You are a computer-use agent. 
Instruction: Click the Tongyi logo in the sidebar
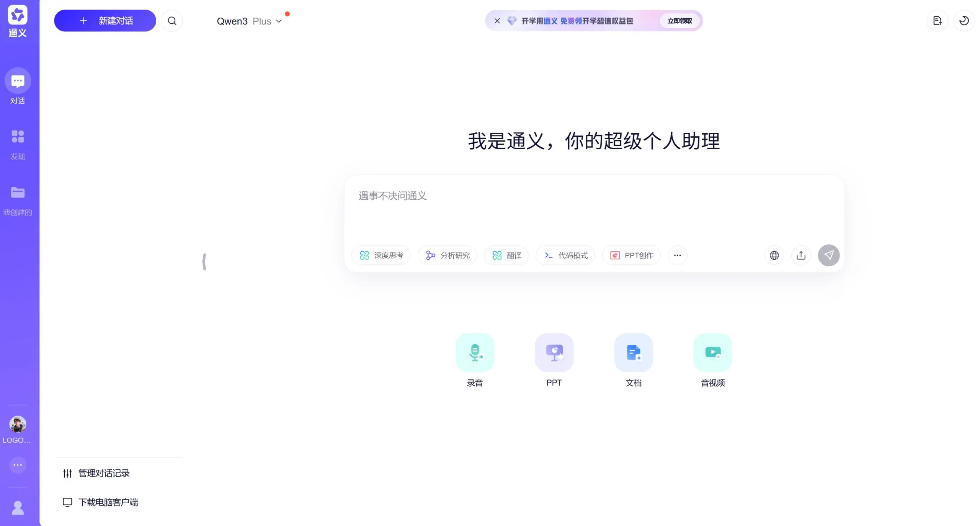tap(18, 21)
